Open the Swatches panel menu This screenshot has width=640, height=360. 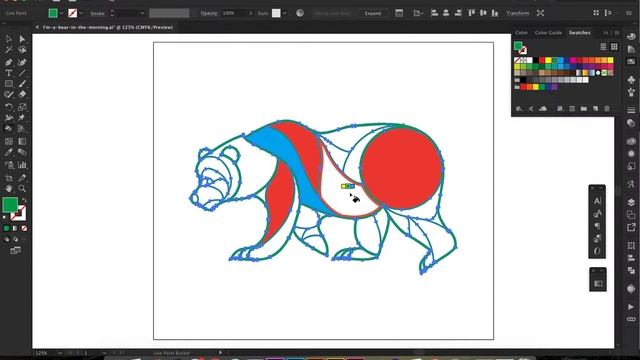617,33
